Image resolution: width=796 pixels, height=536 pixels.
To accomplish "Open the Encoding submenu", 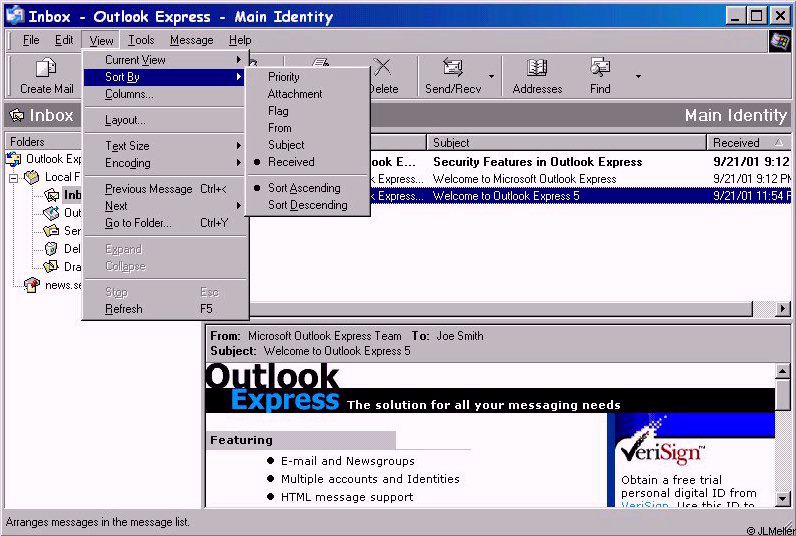I will pyautogui.click(x=165, y=163).
